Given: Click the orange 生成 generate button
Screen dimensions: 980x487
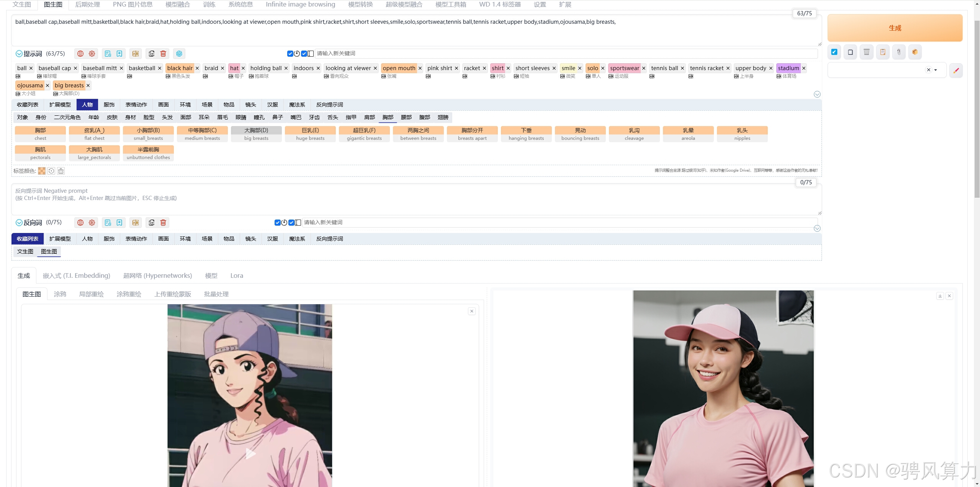Looking at the screenshot, I should (x=895, y=28).
